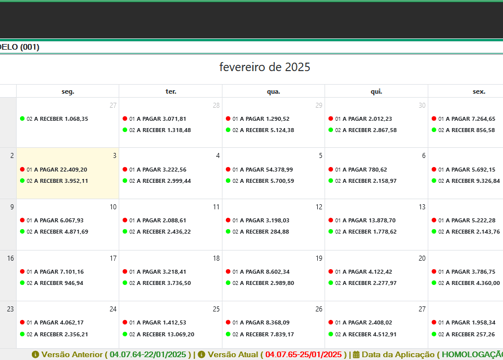The width and height of the screenshot is (503, 360).
Task: Click the ter. column header
Action: click(x=171, y=91)
